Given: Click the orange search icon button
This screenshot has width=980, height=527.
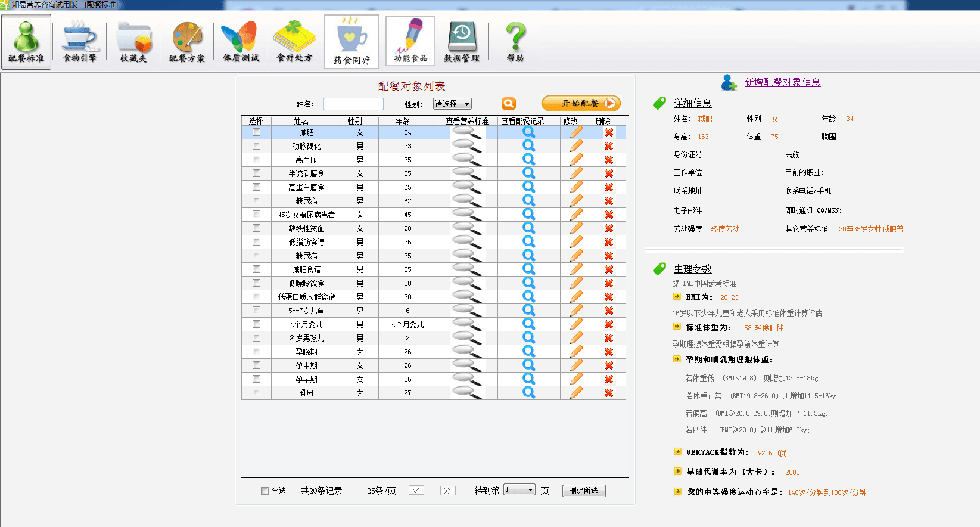Looking at the screenshot, I should pos(509,104).
